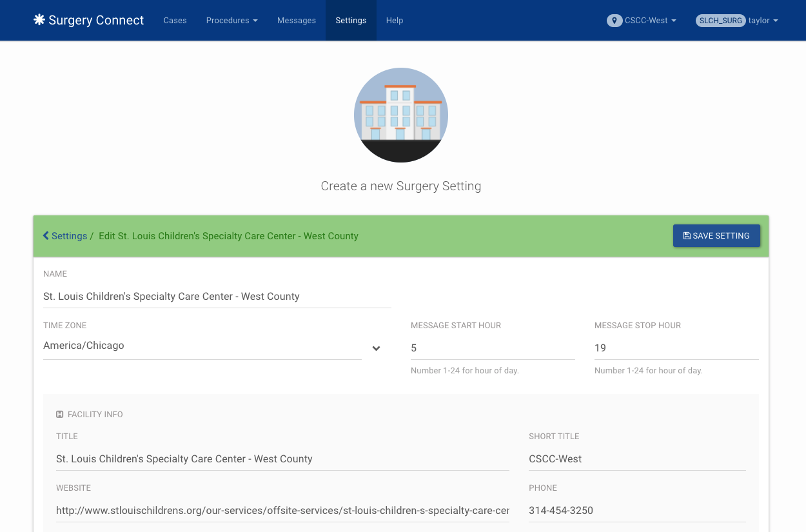Click the Website URL input field
The image size is (806, 532).
[x=282, y=511]
